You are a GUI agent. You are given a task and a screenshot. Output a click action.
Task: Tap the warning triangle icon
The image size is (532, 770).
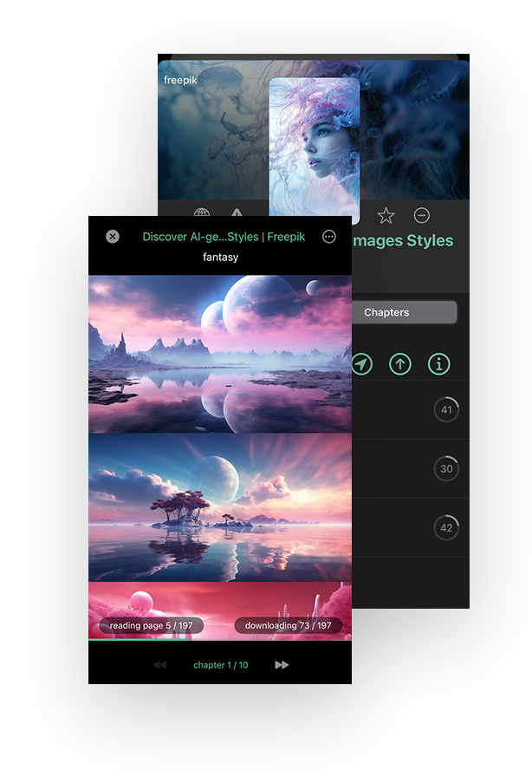(237, 214)
